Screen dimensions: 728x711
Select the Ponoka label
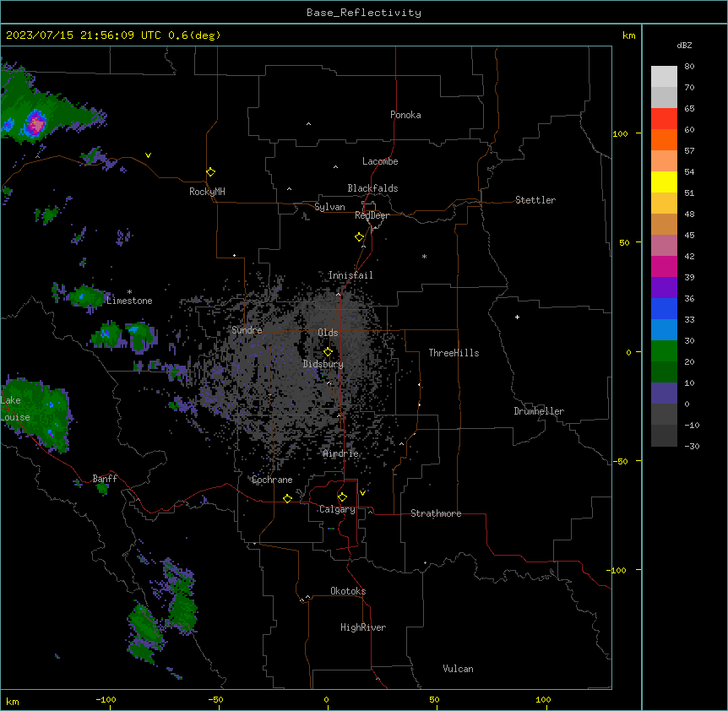405,115
